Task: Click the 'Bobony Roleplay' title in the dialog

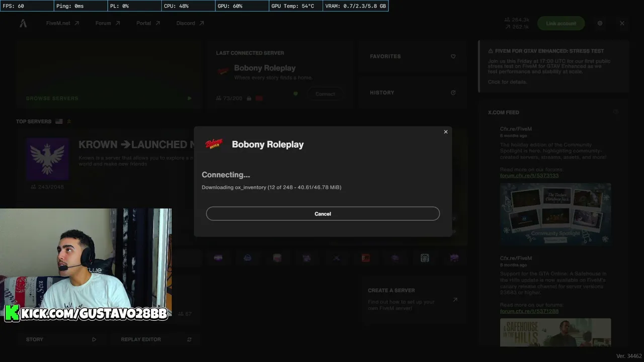Action: [268, 144]
